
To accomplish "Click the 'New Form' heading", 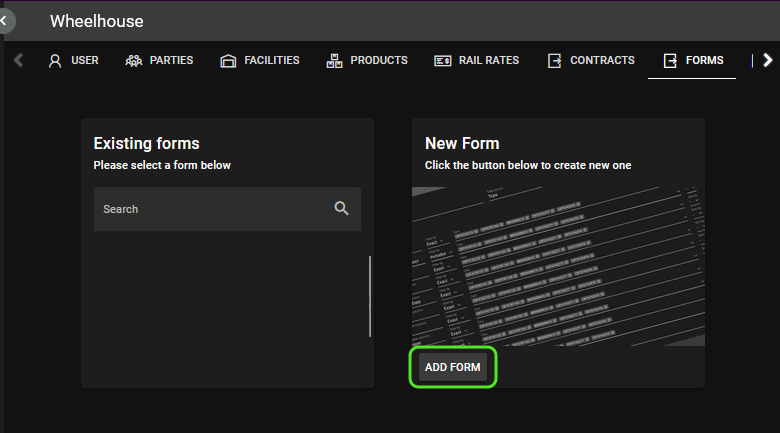I will pyautogui.click(x=462, y=143).
